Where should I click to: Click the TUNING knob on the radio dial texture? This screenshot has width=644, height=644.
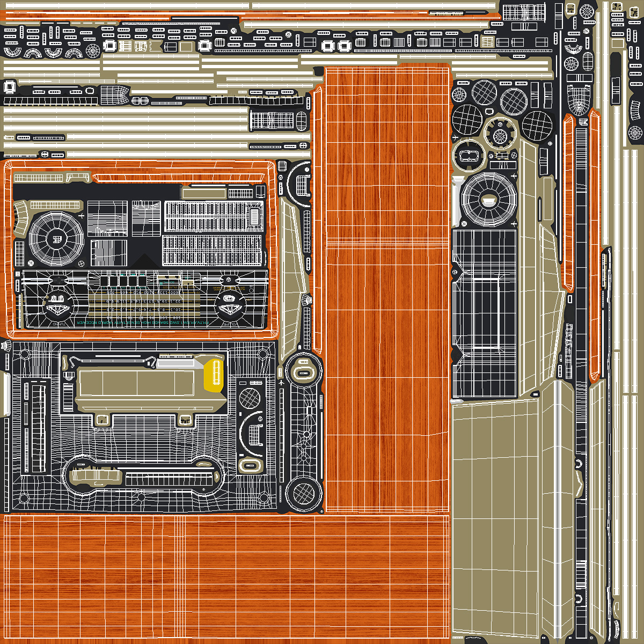58,306
